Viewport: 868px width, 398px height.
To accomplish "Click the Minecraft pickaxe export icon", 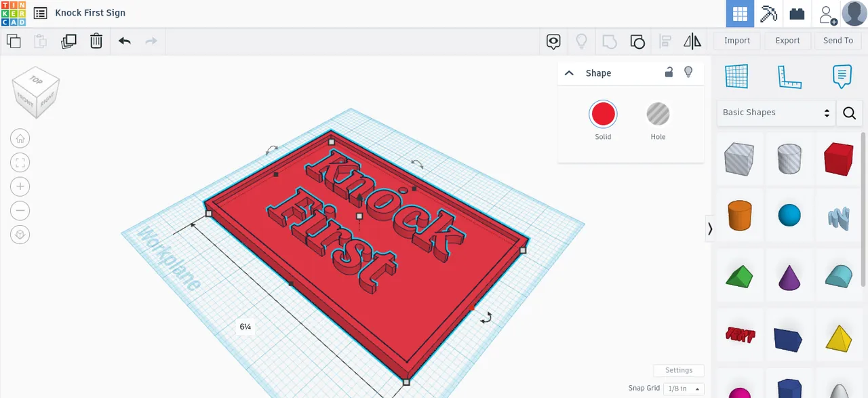I will point(768,14).
